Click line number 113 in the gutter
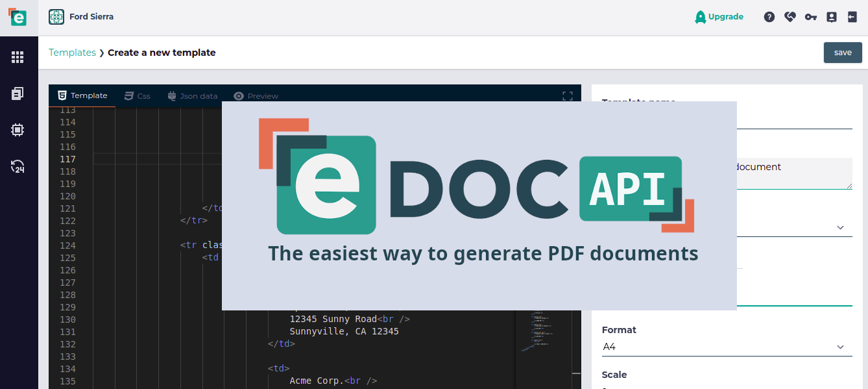This screenshot has height=389, width=868. click(x=67, y=110)
